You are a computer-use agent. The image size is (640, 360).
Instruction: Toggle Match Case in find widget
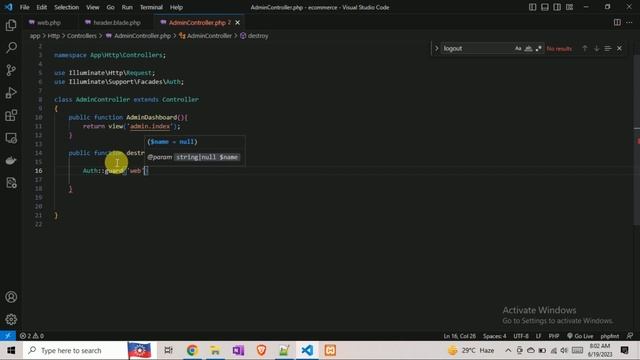click(518, 49)
